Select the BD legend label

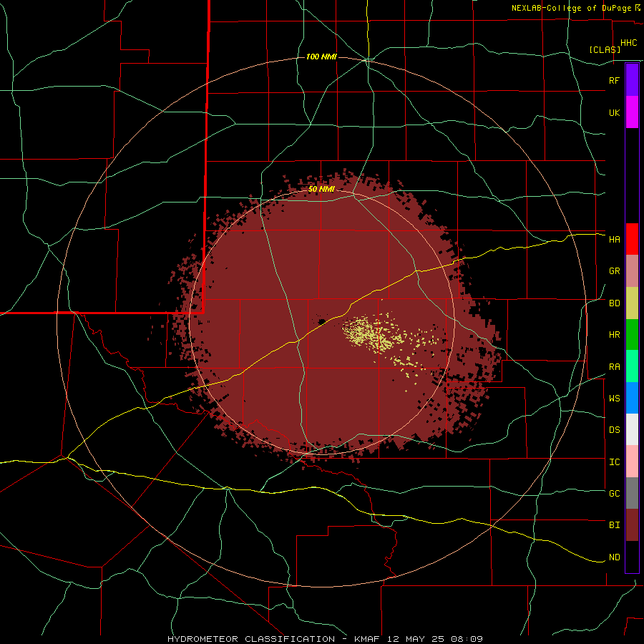[614, 303]
